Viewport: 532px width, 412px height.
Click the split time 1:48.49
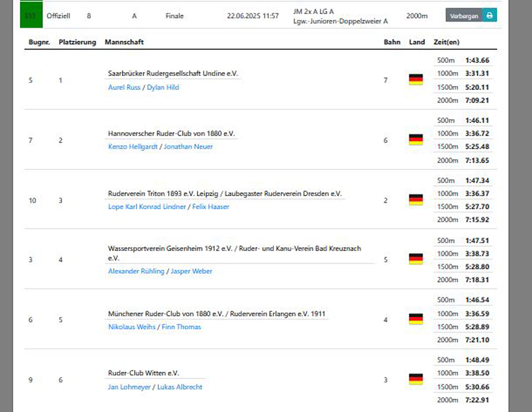tap(477, 360)
